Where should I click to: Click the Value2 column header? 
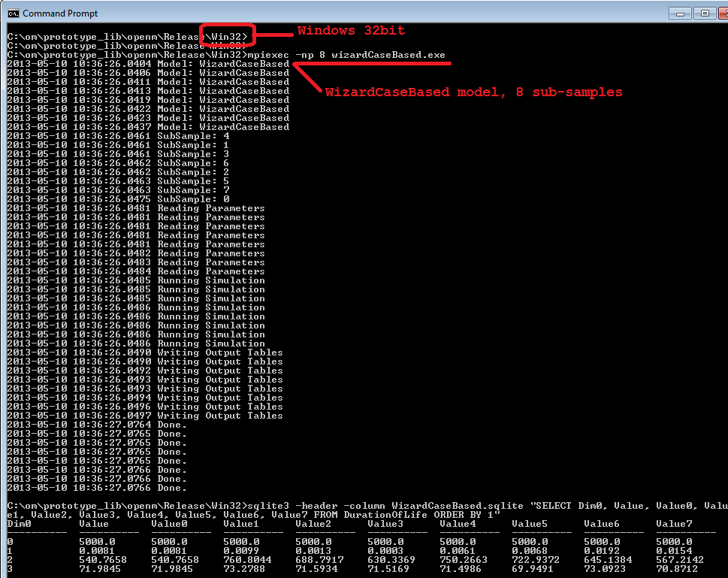point(313,524)
